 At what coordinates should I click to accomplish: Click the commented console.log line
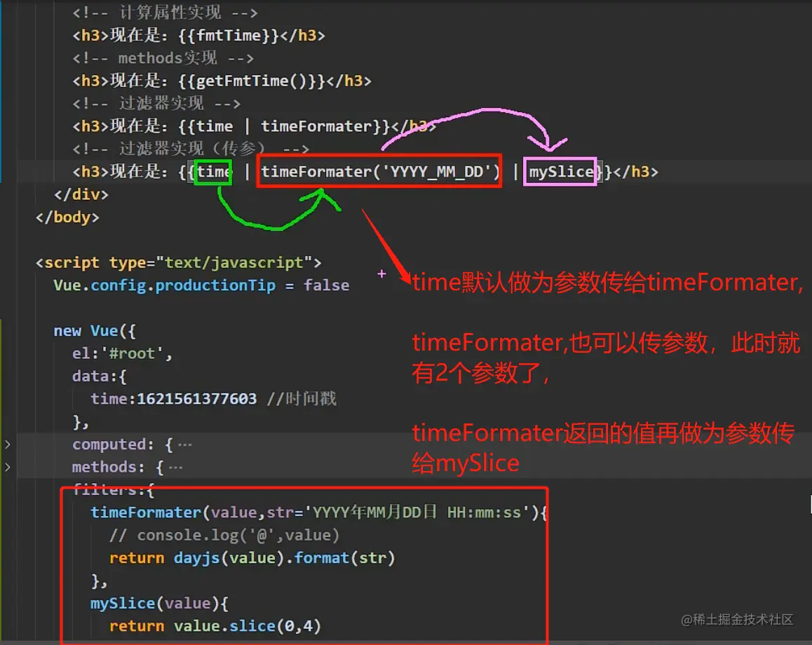pos(224,535)
